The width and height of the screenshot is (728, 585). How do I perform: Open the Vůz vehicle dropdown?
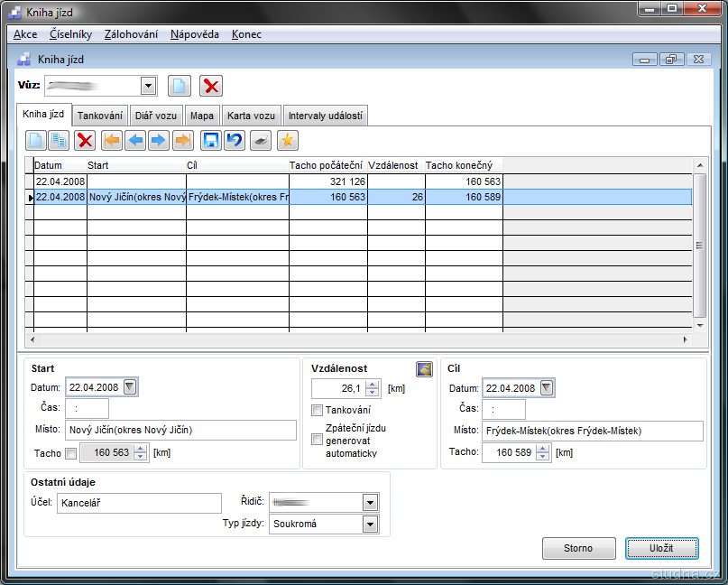point(149,86)
